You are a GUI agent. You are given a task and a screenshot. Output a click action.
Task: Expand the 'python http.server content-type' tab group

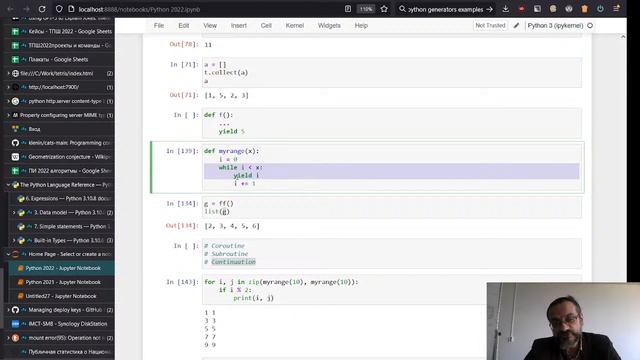point(8,101)
